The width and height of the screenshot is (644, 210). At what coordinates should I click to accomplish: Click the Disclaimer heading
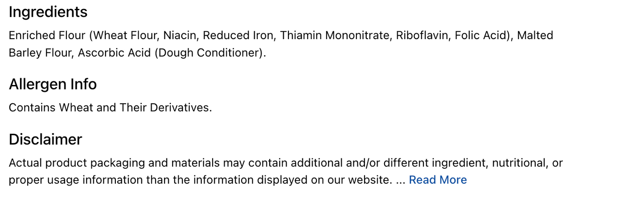pyautogui.click(x=45, y=139)
